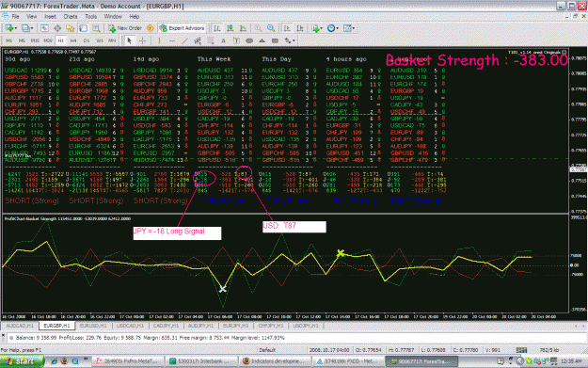The height and width of the screenshot is (368, 588).
Task: Select the arrow cursor tool
Action: (130, 40)
